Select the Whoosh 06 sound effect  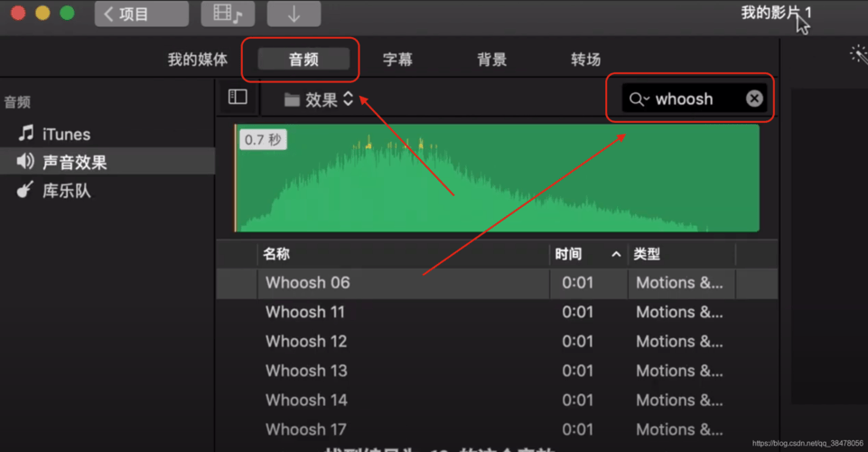coord(497,283)
